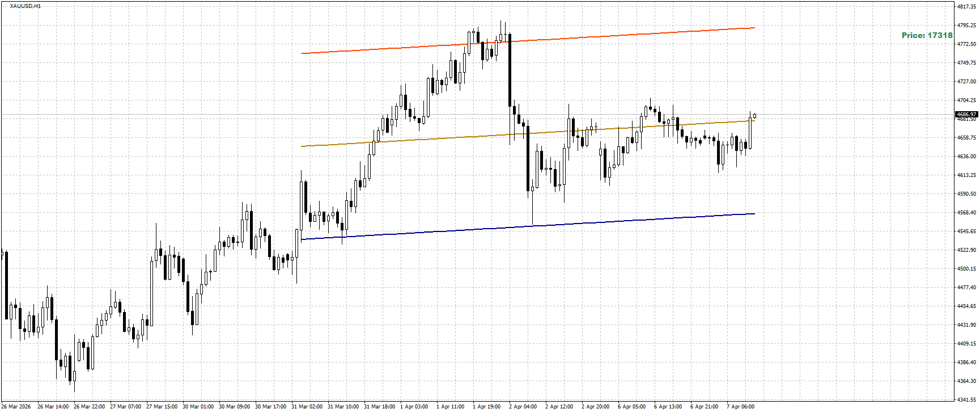Select the dark blue lower channel trendline
980x413 pixels.
pos(528,227)
